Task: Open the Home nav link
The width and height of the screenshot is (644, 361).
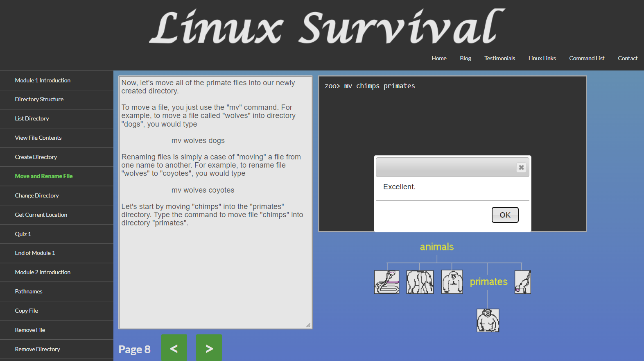Action: (x=439, y=58)
